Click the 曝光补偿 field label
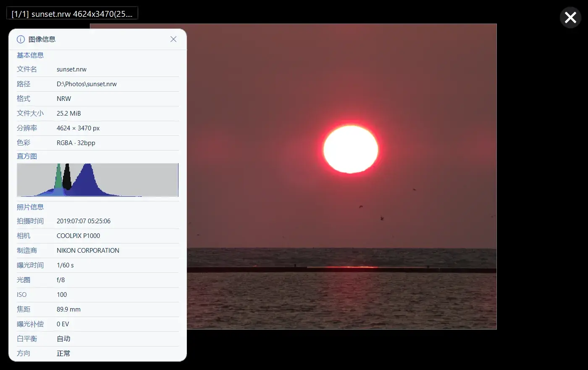Screen dimensions: 588x370 point(30,324)
